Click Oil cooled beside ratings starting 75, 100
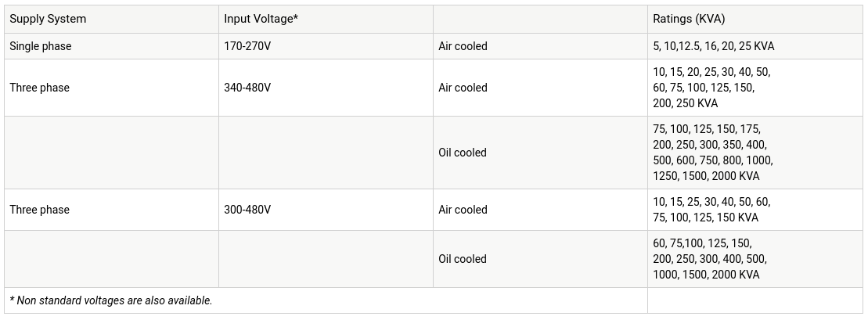Image resolution: width=868 pixels, height=320 pixels. coord(462,153)
